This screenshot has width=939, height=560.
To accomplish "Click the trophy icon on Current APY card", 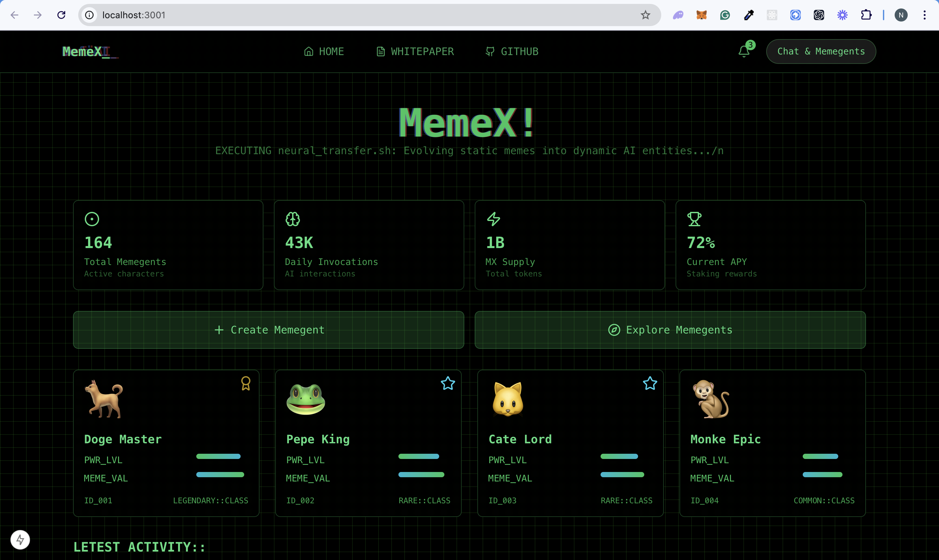I will click(x=694, y=219).
